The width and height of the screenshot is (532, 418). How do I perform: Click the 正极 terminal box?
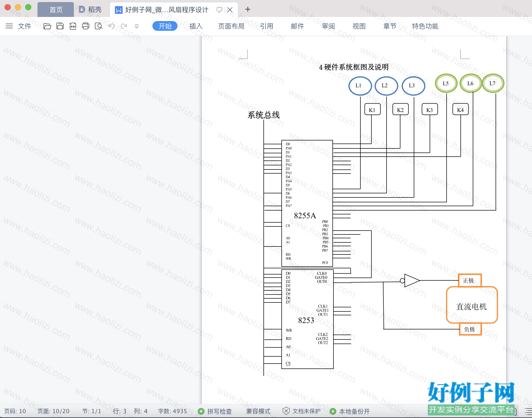click(470, 281)
